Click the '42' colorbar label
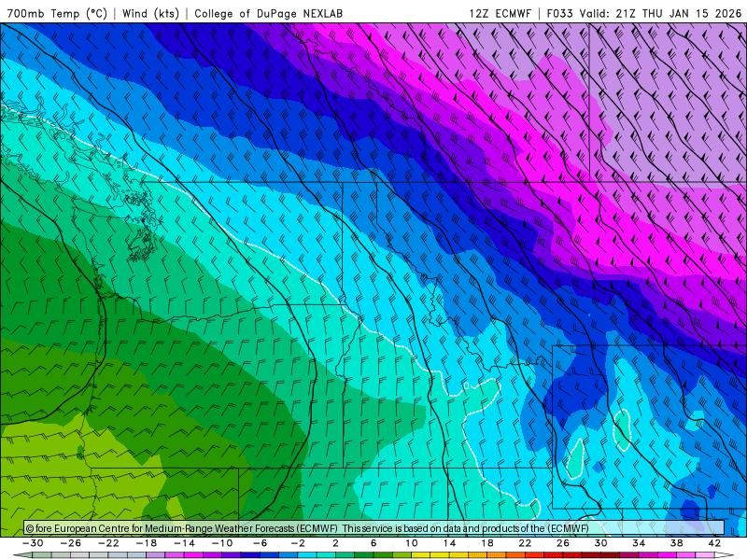Image resolution: width=747 pixels, height=560 pixels. [x=714, y=543]
